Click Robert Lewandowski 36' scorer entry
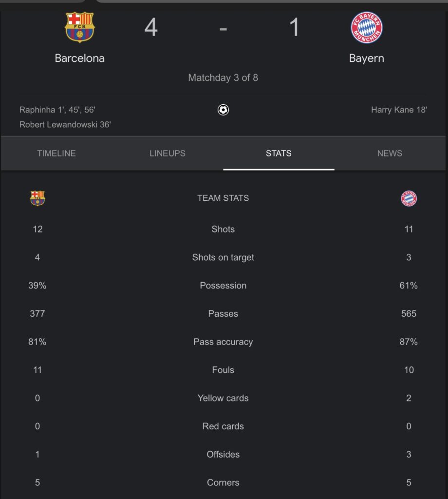Image resolution: width=448 pixels, height=499 pixels. [x=65, y=124]
